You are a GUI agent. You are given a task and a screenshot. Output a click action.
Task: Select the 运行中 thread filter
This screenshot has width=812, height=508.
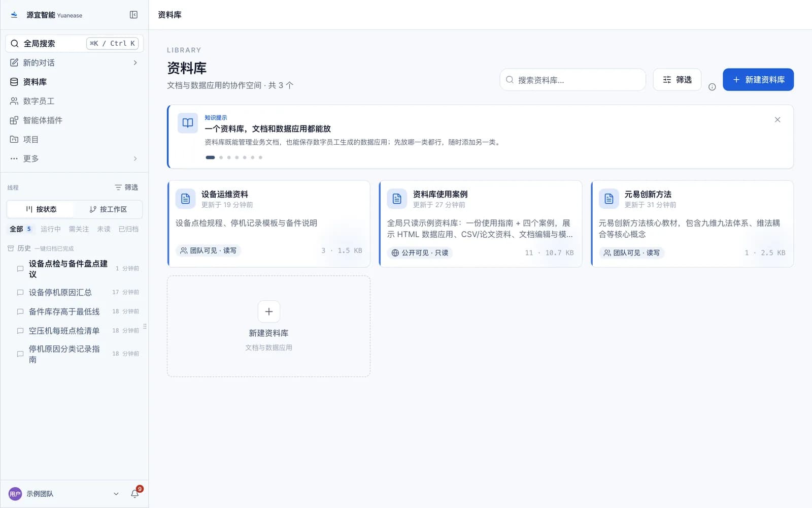pyautogui.click(x=51, y=229)
